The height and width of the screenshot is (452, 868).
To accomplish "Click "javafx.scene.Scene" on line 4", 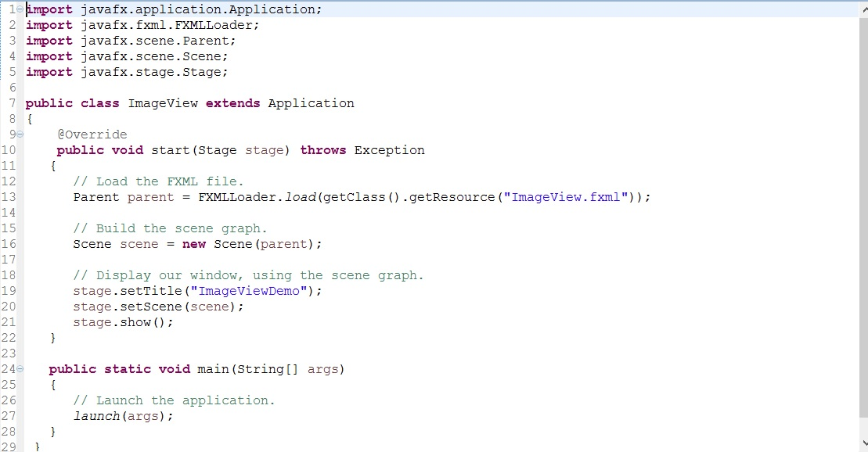I will click(x=151, y=56).
